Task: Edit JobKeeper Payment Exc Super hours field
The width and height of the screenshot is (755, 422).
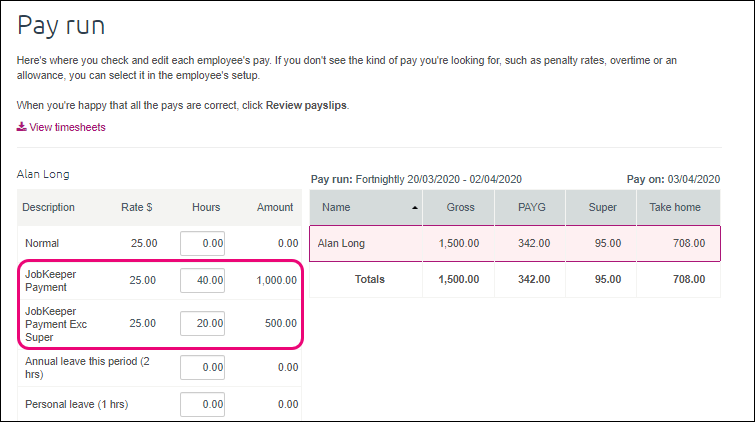Action: pos(202,323)
